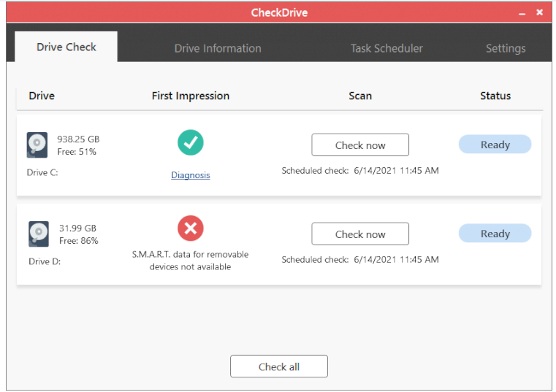Minimize the CheckDrive window

522,13
